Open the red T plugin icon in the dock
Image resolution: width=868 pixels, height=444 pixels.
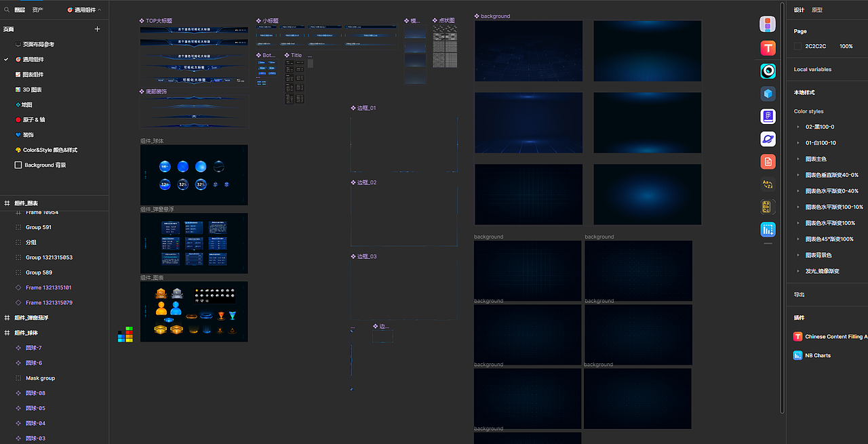point(768,48)
